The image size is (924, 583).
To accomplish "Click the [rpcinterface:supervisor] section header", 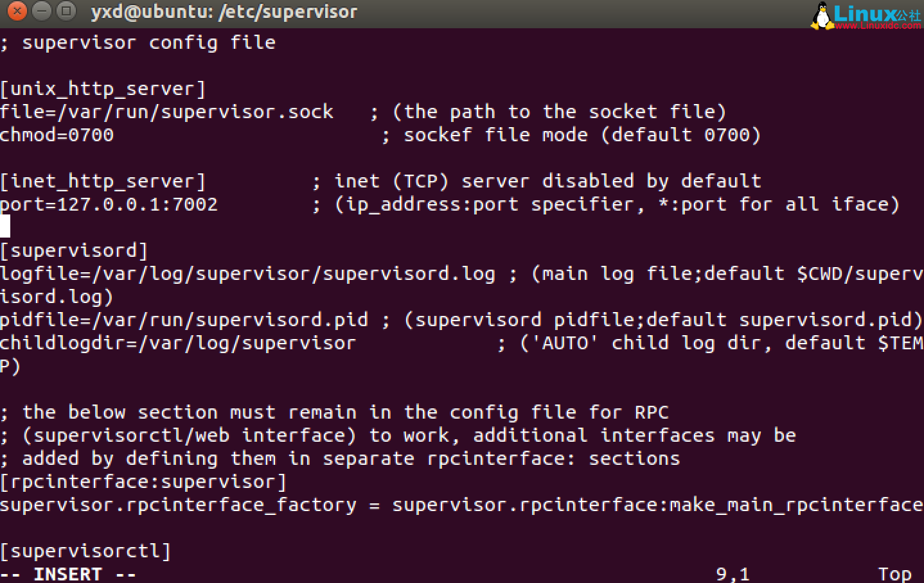I will tap(143, 482).
